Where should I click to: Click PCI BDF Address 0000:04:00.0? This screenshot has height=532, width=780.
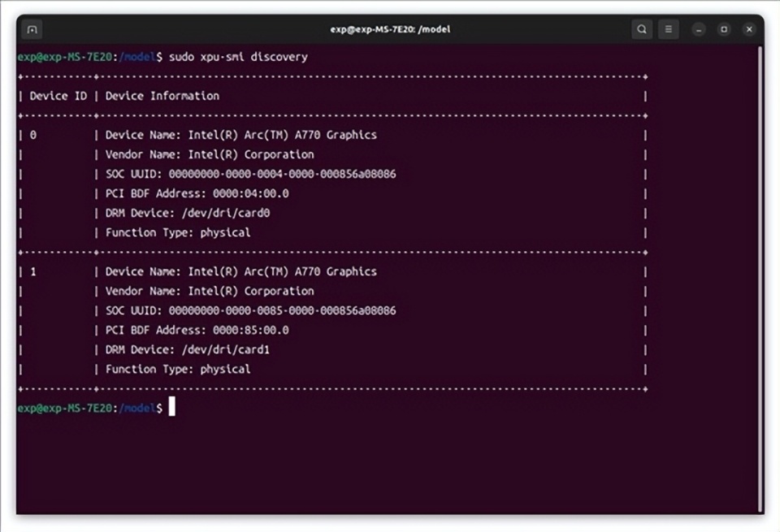[x=197, y=193]
